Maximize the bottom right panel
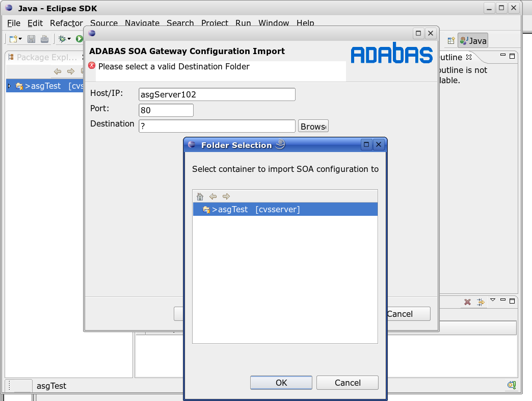This screenshot has width=532, height=401. pos(512,301)
